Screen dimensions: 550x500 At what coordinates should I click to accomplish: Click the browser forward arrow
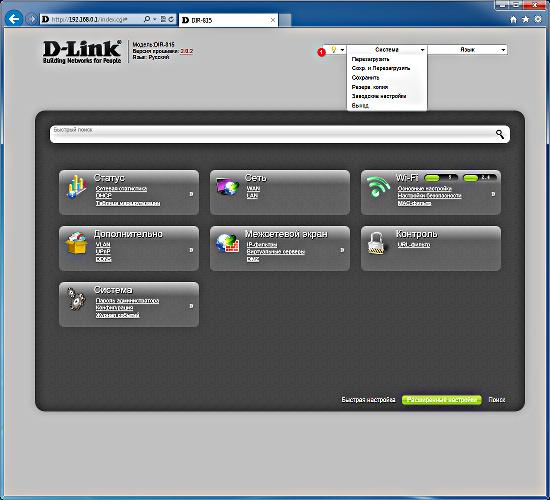click(32, 19)
